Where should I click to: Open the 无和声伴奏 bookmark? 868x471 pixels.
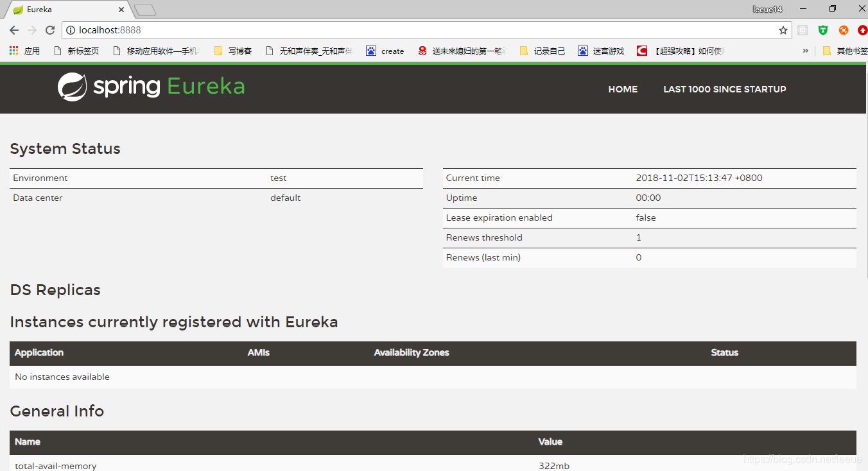tap(309, 51)
